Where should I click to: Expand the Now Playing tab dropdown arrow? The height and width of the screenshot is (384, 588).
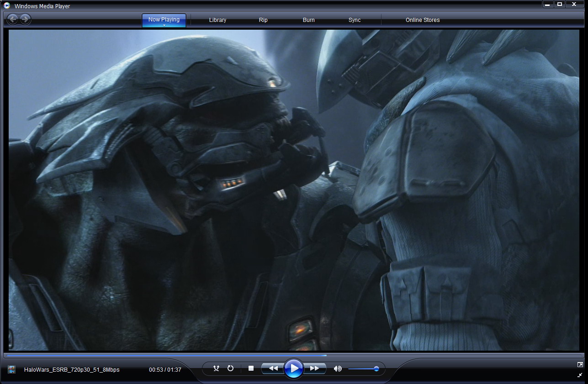click(x=164, y=26)
